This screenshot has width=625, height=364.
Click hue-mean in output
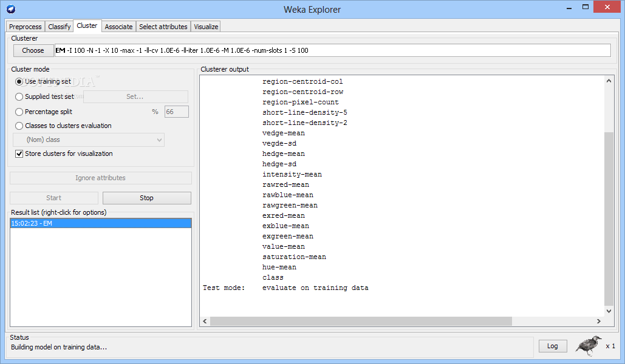point(279,268)
